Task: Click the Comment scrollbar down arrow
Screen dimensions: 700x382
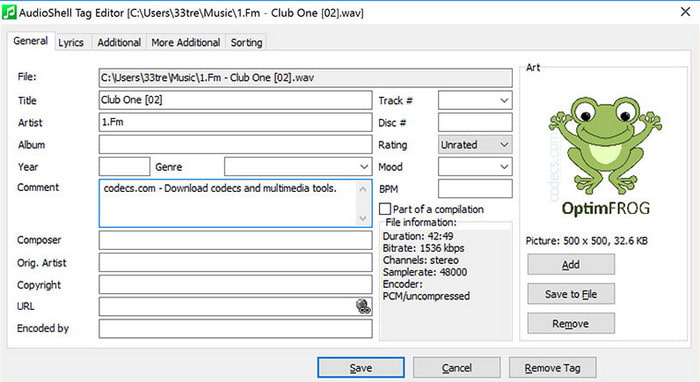Action: click(363, 218)
